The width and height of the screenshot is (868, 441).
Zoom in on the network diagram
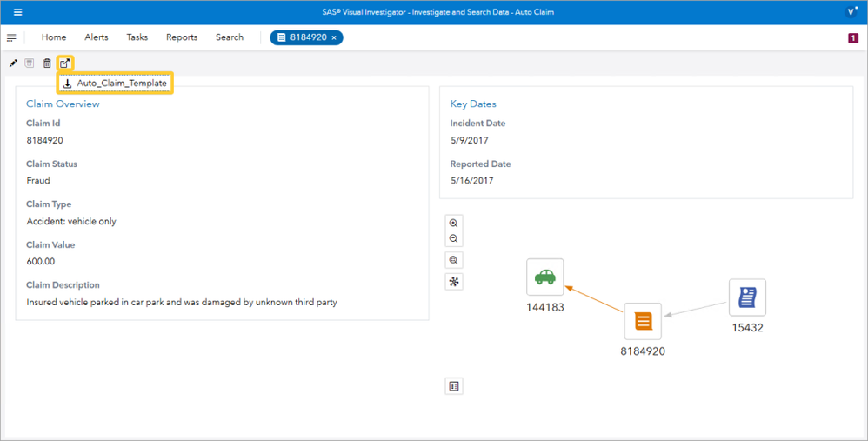pos(453,224)
